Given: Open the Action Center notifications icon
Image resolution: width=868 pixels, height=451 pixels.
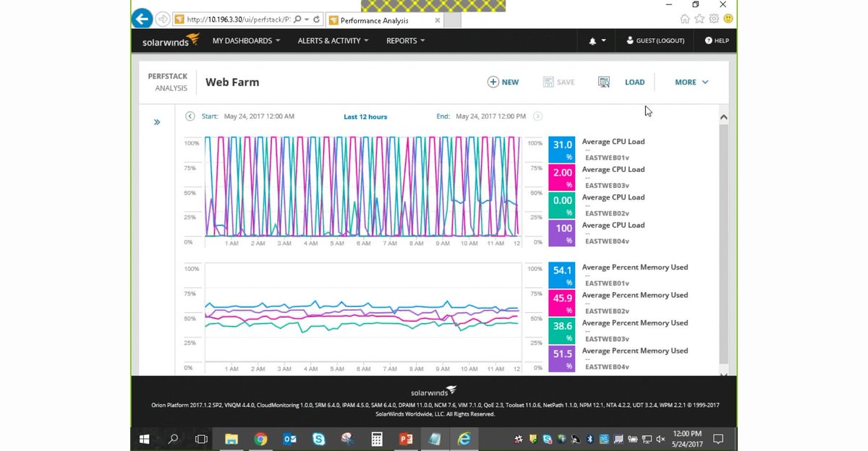Looking at the screenshot, I should (718, 439).
